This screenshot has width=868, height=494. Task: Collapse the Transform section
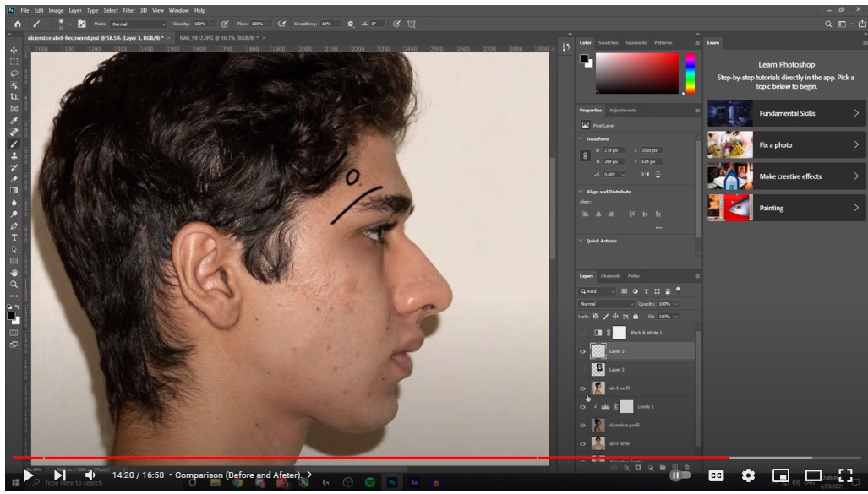point(581,138)
